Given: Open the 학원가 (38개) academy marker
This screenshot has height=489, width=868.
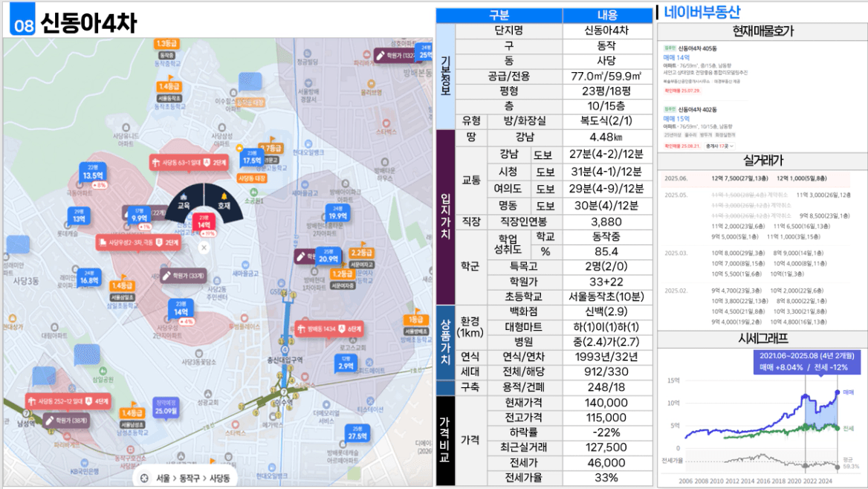Looking at the screenshot, I should click(x=66, y=421).
